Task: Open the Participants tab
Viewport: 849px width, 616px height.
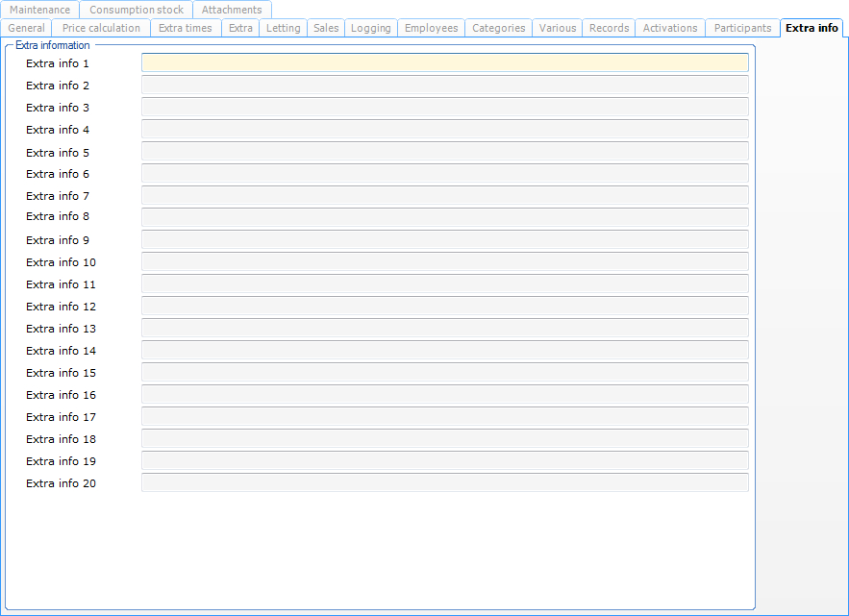Action: [742, 28]
